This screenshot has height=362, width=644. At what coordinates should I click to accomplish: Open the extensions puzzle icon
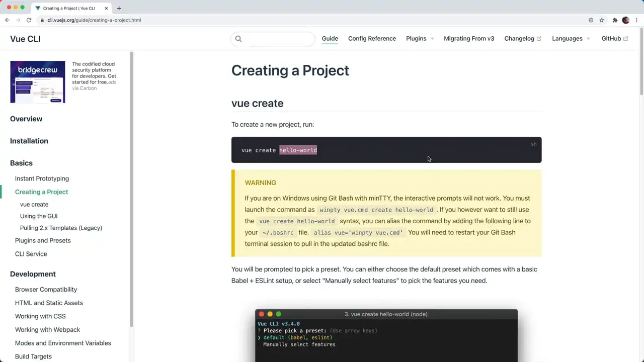615,20
